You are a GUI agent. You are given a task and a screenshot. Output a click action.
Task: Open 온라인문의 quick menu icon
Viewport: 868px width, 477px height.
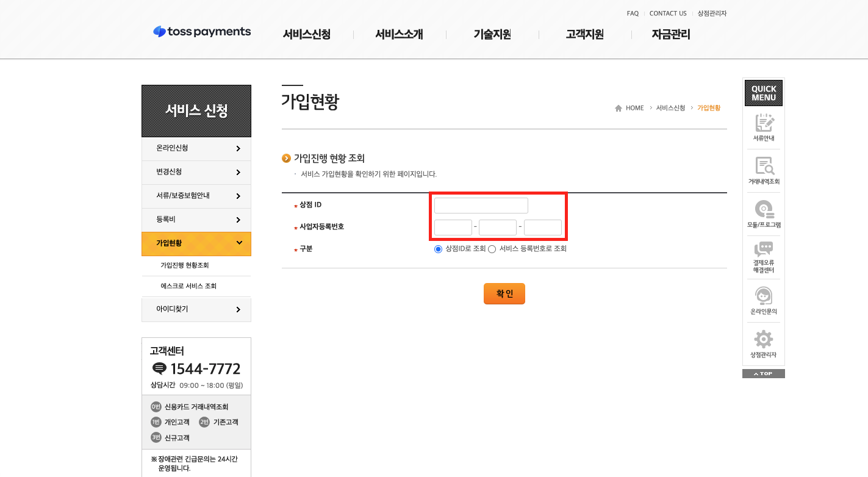pyautogui.click(x=764, y=296)
